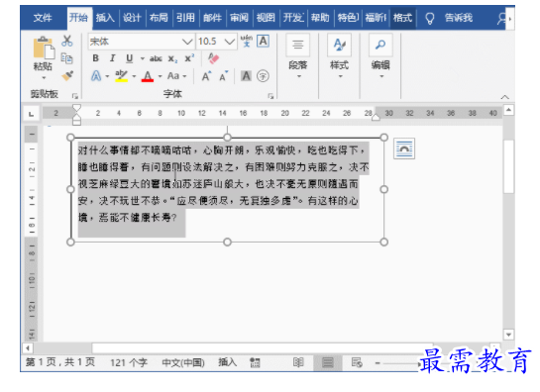Apply red font color

pyautogui.click(x=148, y=75)
